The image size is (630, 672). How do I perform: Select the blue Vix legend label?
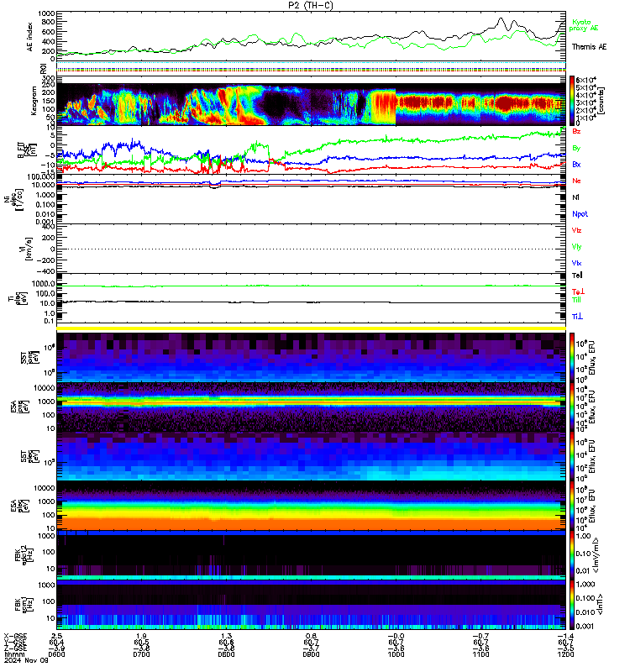click(576, 263)
